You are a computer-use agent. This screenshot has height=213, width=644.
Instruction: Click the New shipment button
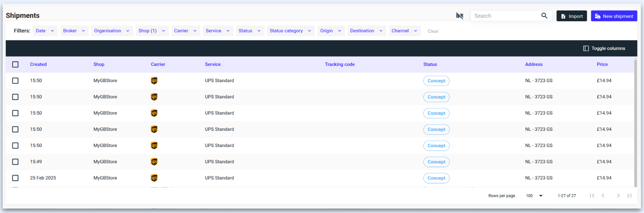614,16
